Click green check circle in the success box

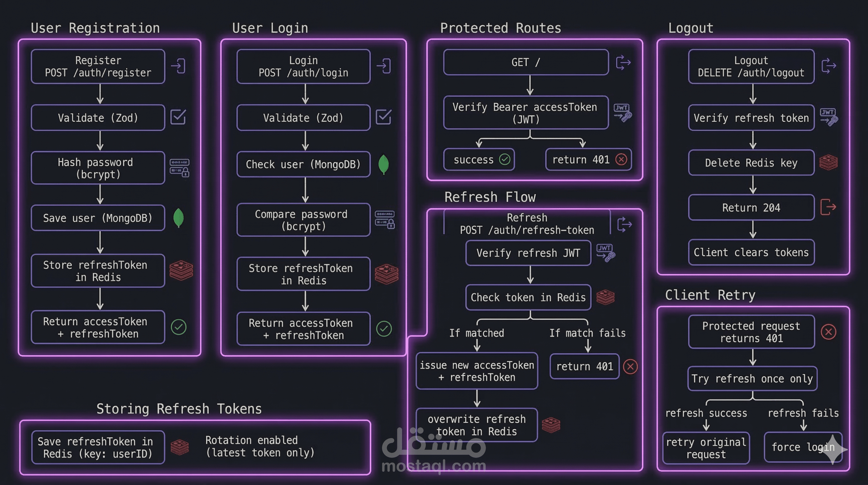(504, 159)
